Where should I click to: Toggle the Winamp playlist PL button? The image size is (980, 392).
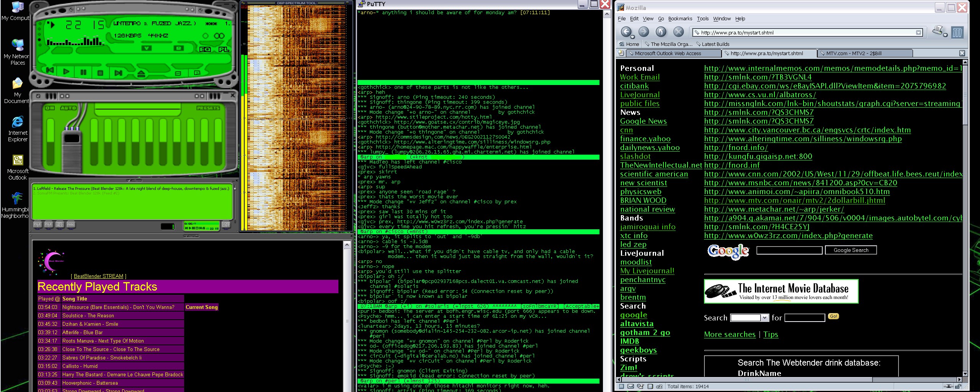click(x=224, y=49)
